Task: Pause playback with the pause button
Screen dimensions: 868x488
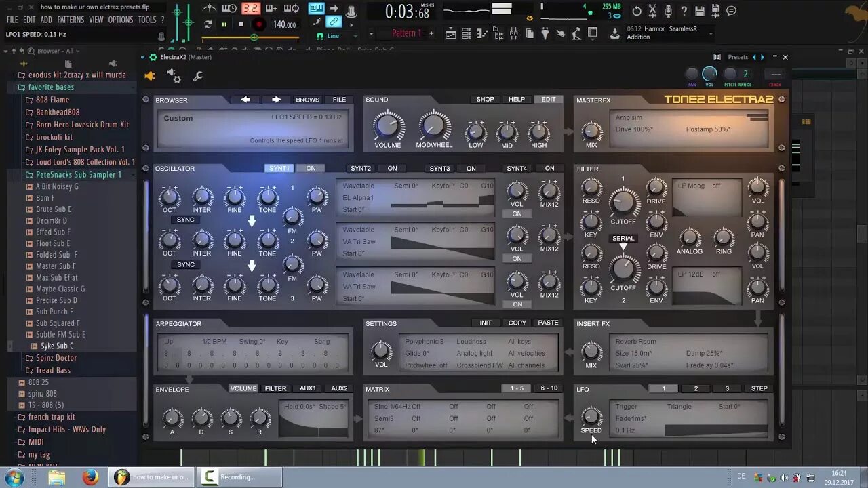Action: pos(224,24)
